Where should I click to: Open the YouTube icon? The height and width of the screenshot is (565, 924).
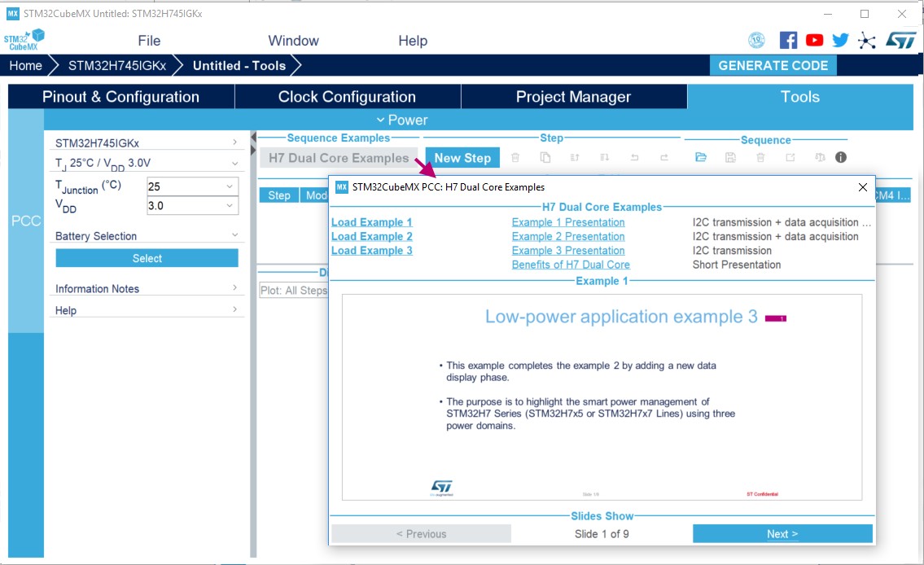(x=814, y=40)
